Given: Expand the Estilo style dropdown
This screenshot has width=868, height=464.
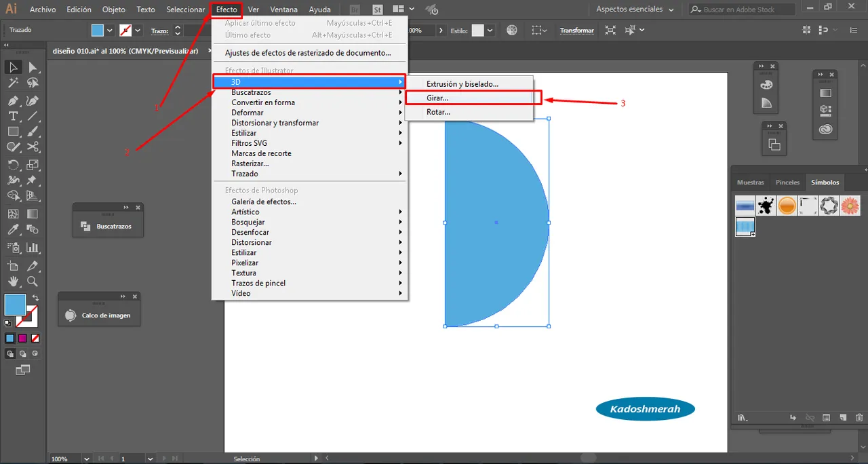Looking at the screenshot, I should pos(491,31).
